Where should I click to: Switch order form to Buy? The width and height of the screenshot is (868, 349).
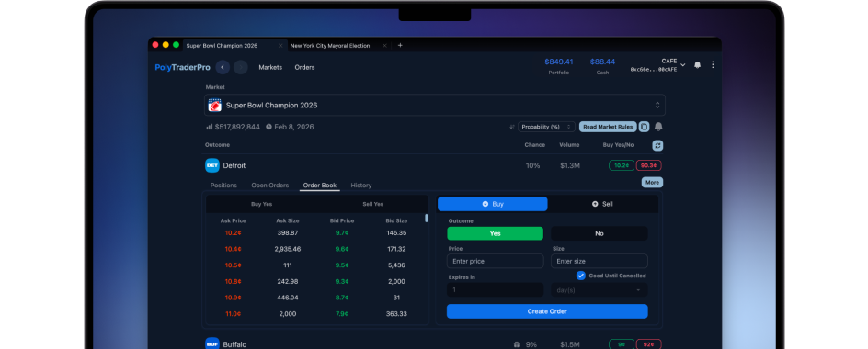coord(493,204)
